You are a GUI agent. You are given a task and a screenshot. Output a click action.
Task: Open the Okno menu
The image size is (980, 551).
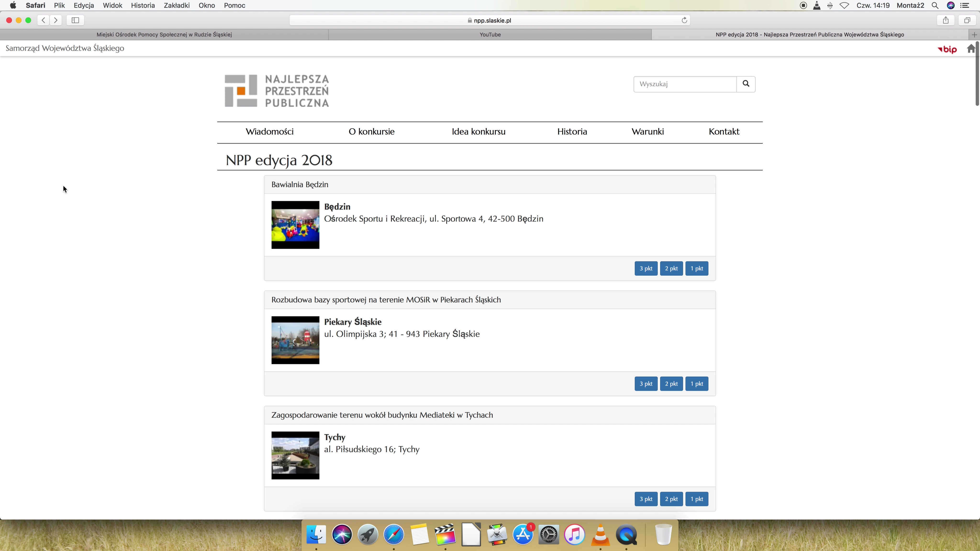[206, 5]
